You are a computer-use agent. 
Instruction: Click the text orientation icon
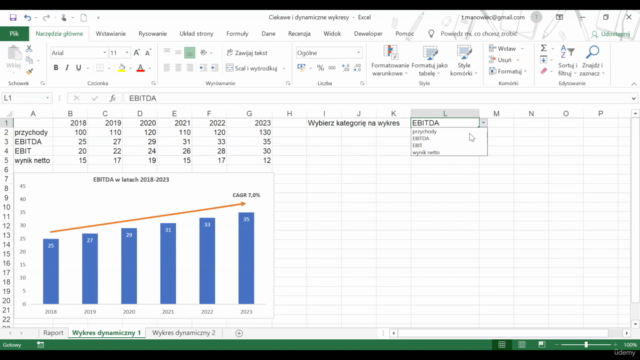204,53
